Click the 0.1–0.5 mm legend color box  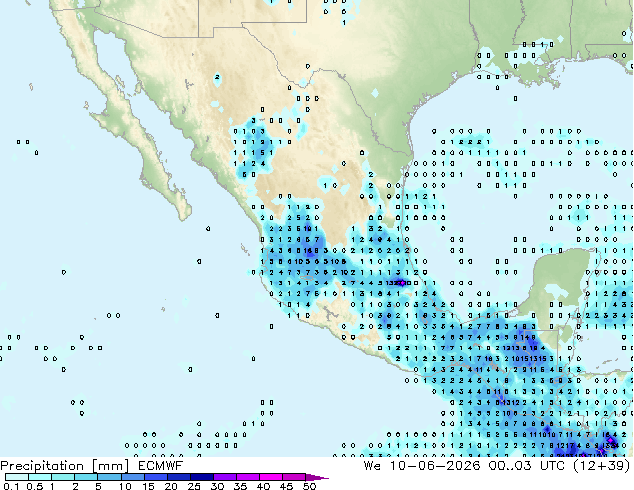click(17, 477)
